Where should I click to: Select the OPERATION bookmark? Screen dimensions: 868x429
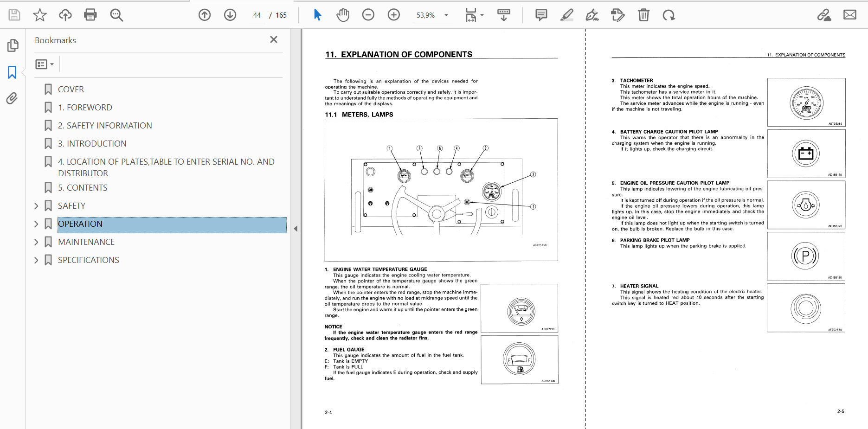tap(172, 225)
